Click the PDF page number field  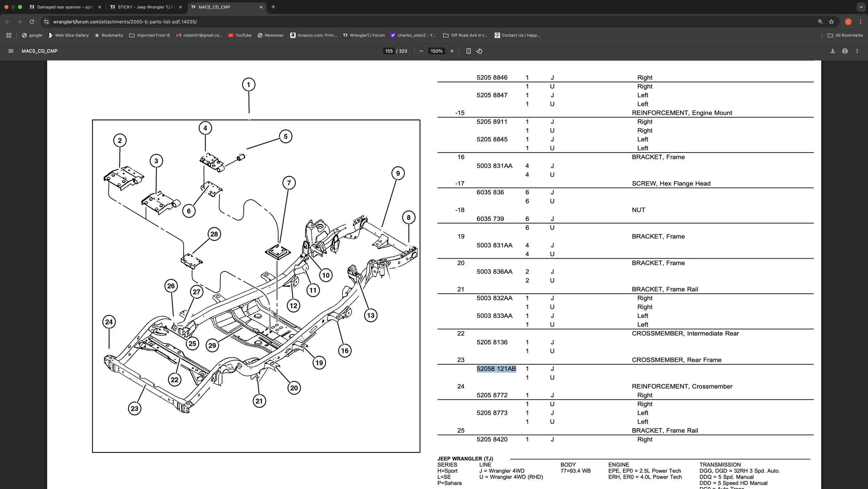pos(389,51)
